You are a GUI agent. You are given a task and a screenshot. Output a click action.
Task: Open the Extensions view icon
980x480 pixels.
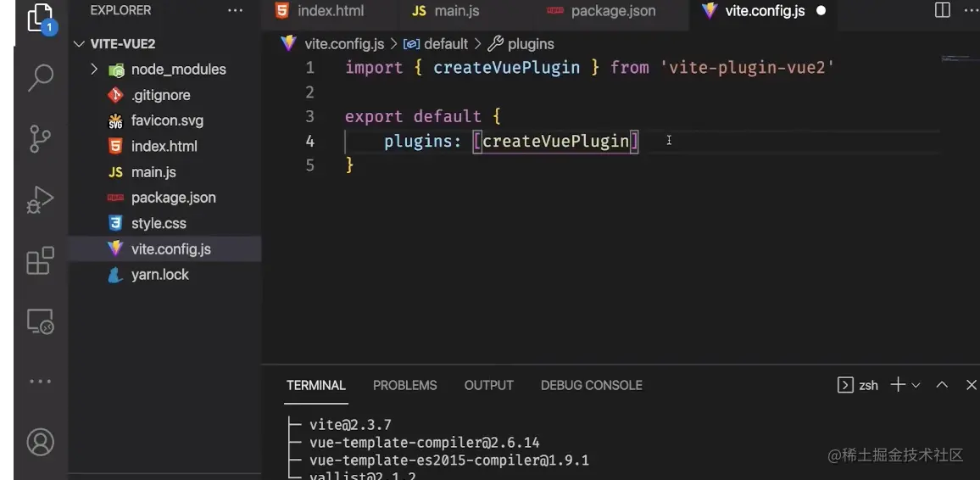click(x=41, y=260)
